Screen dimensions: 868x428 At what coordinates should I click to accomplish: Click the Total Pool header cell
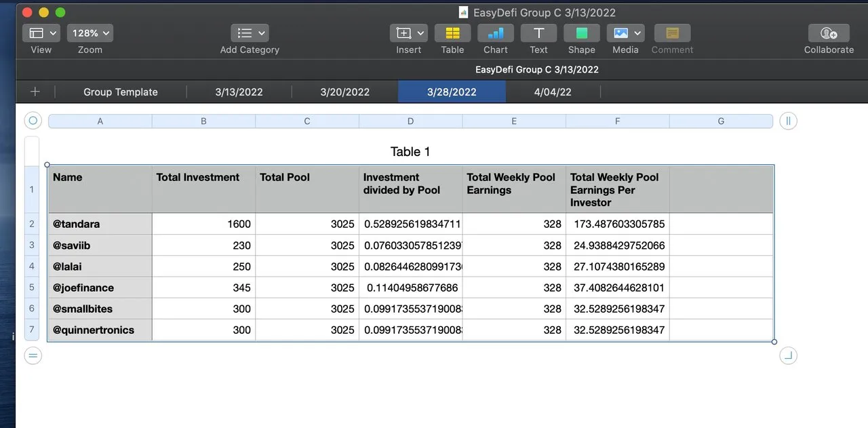tap(307, 189)
